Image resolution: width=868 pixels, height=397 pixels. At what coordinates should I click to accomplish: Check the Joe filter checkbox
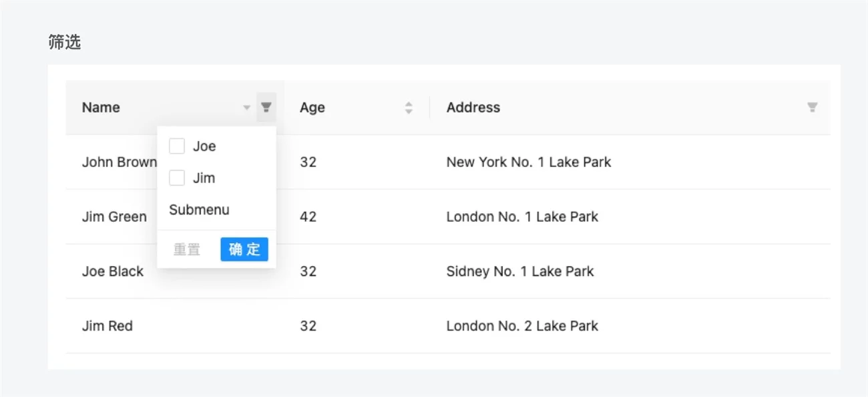click(177, 146)
